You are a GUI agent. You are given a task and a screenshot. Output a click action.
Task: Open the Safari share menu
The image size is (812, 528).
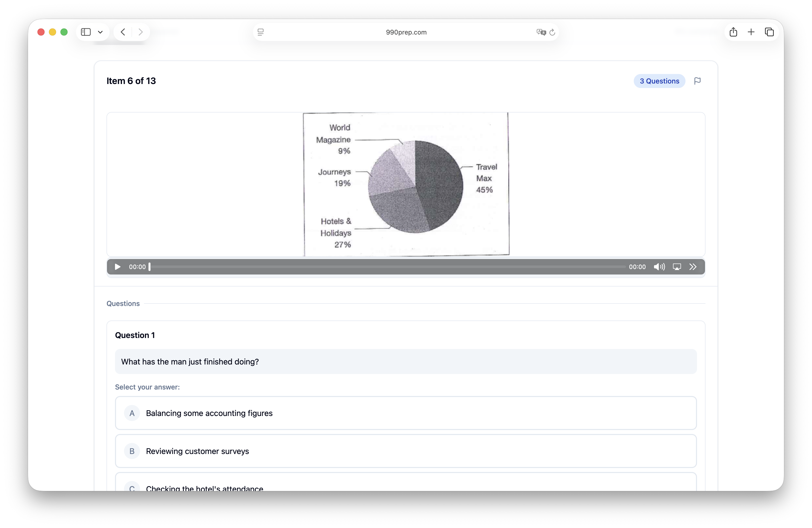pos(733,32)
